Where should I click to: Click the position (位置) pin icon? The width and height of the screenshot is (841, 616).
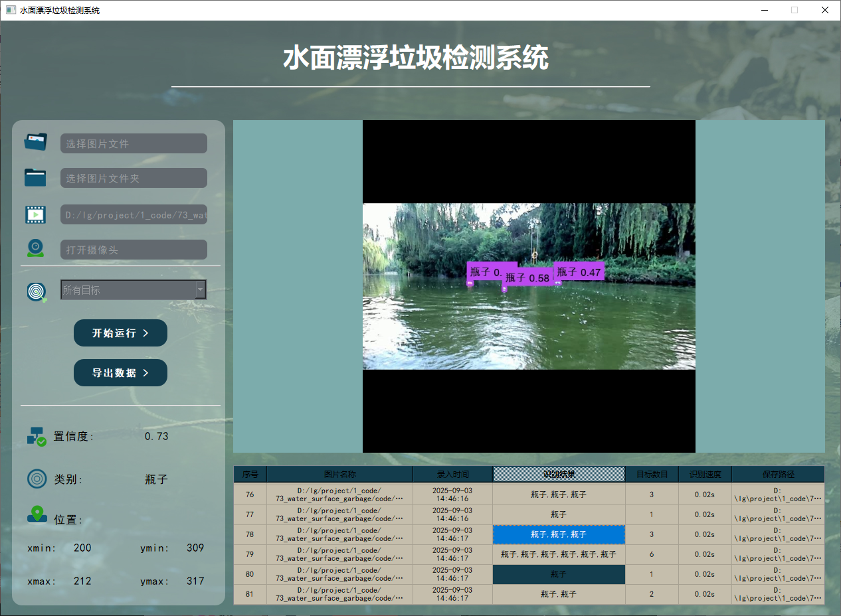[37, 514]
